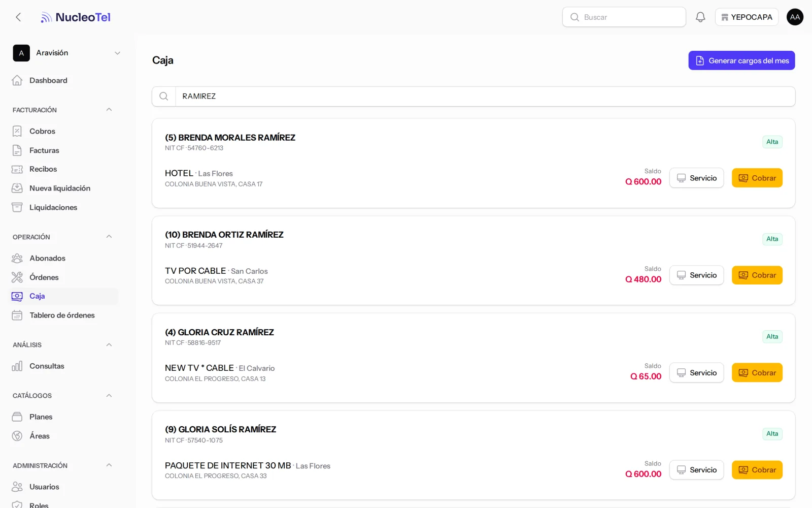This screenshot has height=508, width=812.
Task: Open Dashboard menu item
Action: (64, 80)
